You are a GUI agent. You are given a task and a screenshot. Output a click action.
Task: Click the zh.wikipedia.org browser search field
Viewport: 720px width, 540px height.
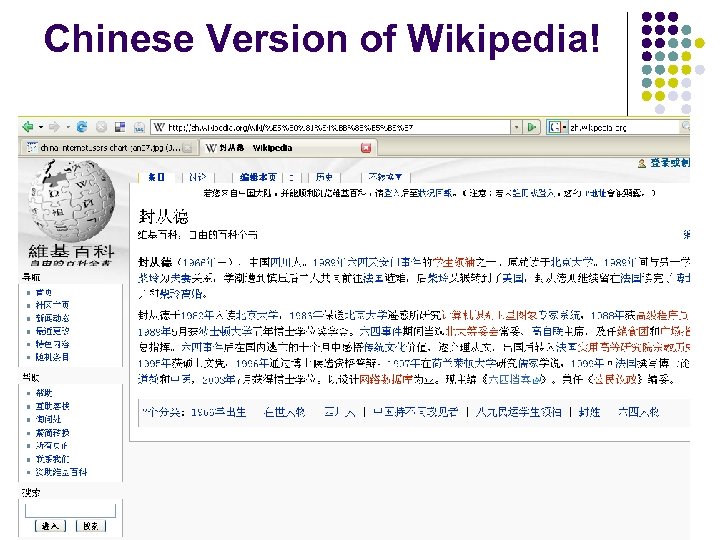[624, 127]
